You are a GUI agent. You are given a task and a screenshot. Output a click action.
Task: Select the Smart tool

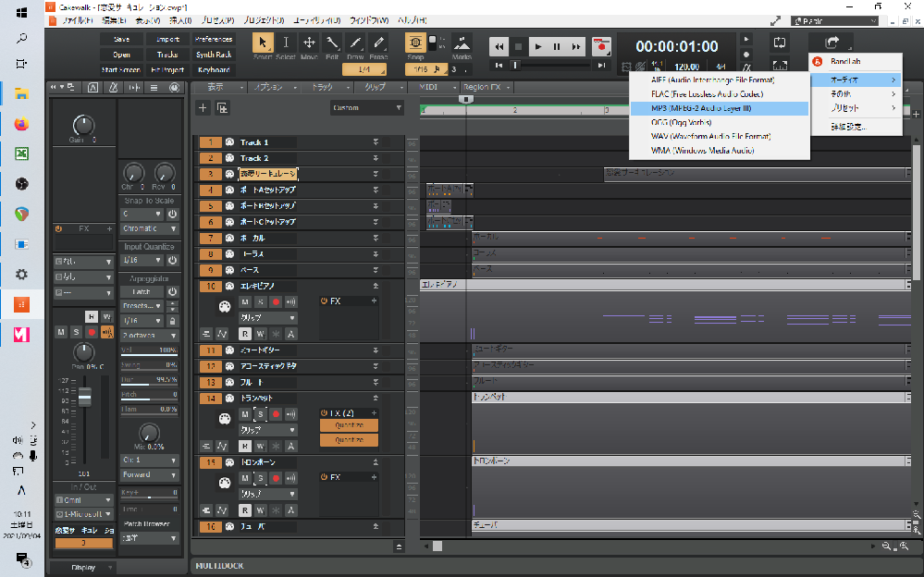[263, 43]
